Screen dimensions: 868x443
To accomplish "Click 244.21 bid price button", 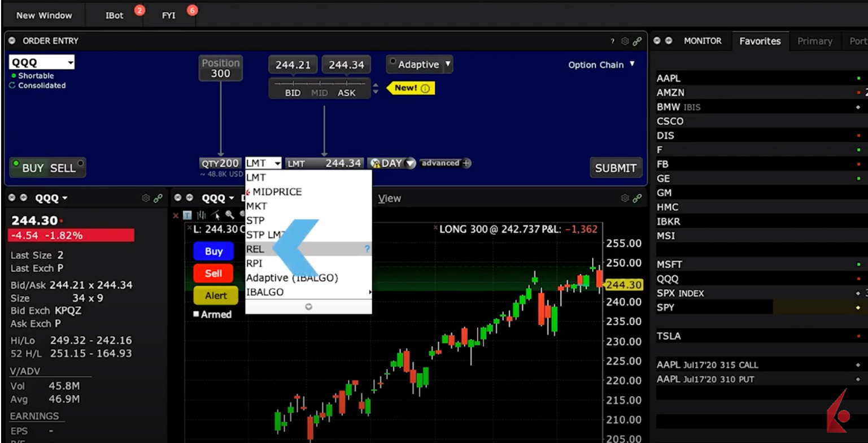I will [293, 65].
